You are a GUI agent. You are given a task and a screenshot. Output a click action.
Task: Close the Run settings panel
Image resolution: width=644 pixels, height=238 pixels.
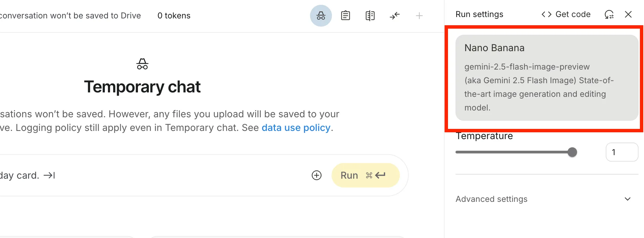point(628,14)
